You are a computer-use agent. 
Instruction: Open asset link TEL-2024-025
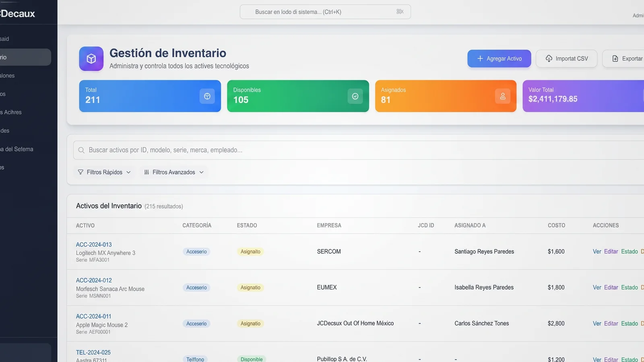93,352
